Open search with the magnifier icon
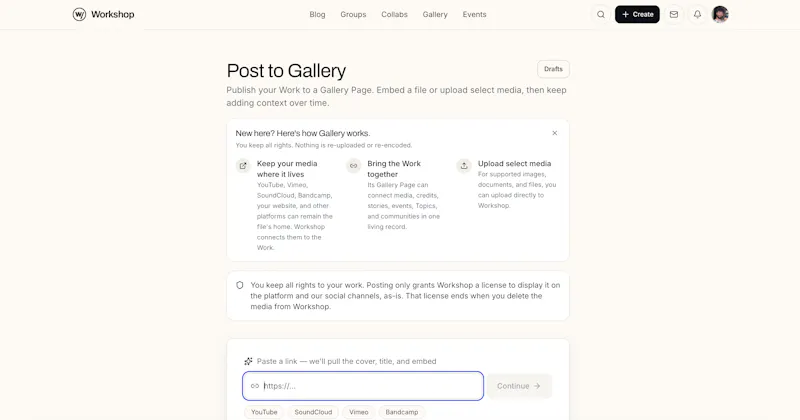800x420 pixels. [x=601, y=14]
